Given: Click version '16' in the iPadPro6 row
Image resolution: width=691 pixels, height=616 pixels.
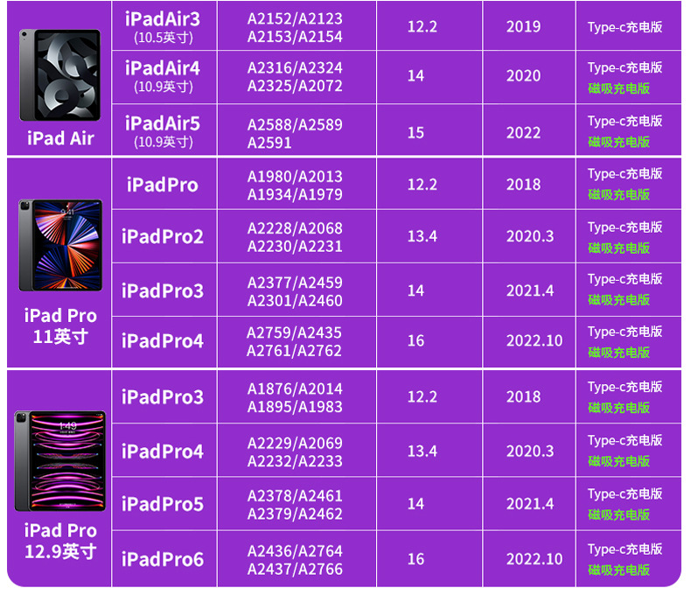Looking at the screenshot, I should 415,559.
